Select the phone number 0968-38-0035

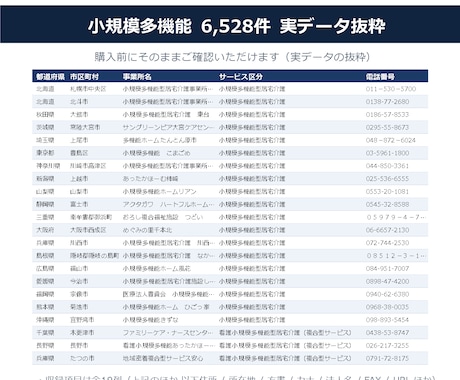[387, 307]
